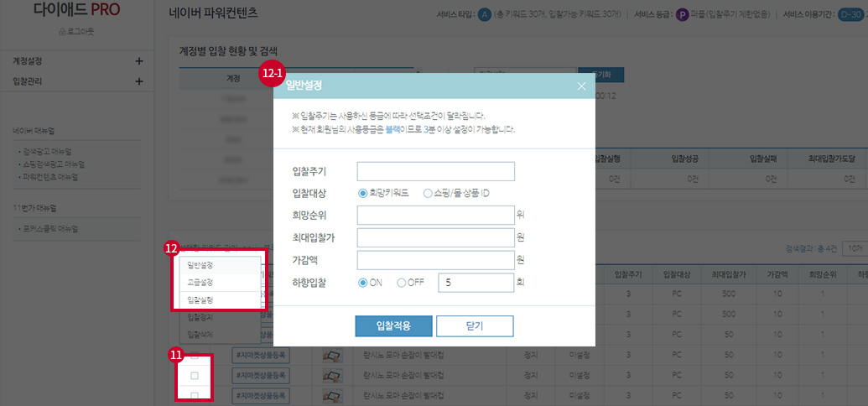This screenshot has height=406, width=868.
Task: Click the 하향입찰 count field showing 5
Action: tap(476, 283)
